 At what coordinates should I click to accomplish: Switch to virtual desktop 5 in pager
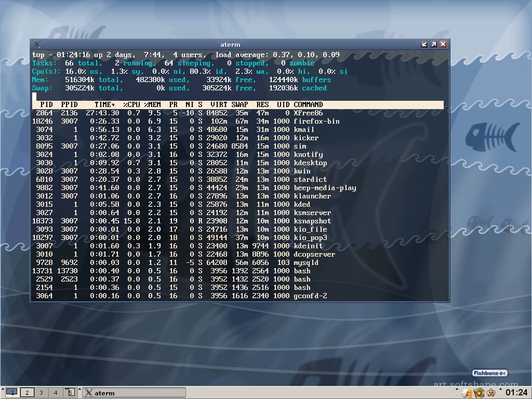[70, 393]
